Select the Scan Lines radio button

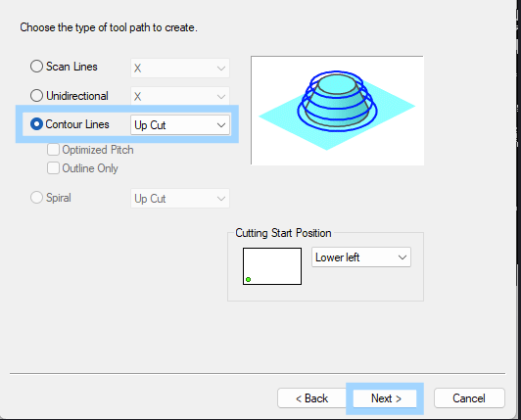point(36,67)
